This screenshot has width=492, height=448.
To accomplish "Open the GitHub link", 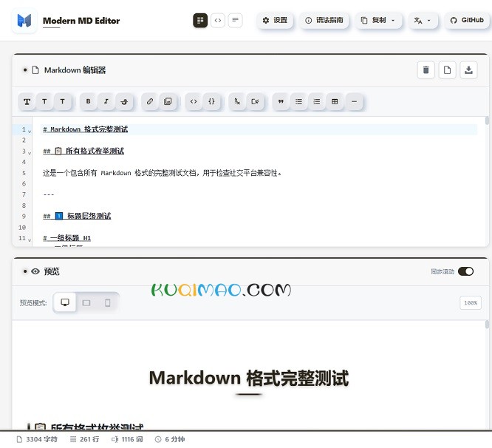I will tap(467, 21).
